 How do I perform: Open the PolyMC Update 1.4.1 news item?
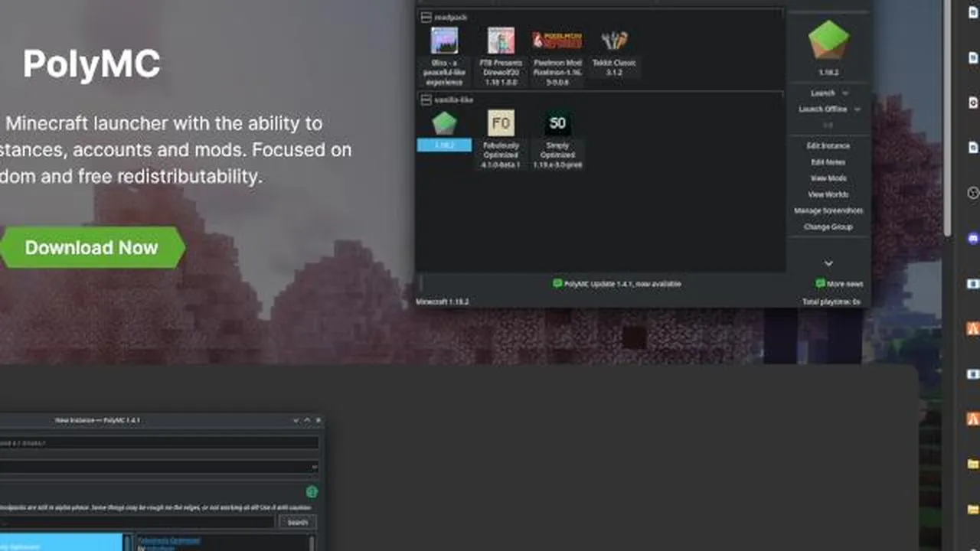click(617, 284)
